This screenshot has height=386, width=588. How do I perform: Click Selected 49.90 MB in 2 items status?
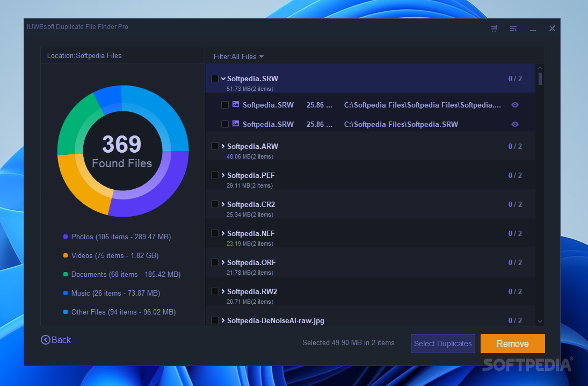tap(349, 343)
